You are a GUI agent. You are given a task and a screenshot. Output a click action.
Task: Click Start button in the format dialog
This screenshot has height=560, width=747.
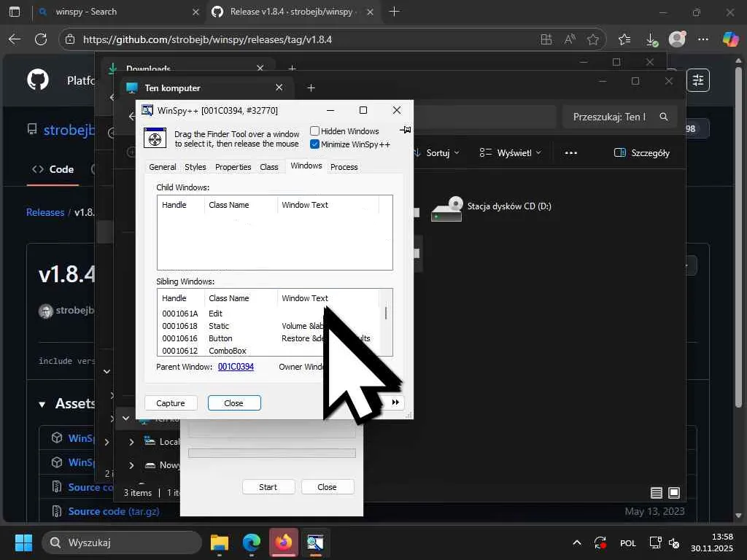click(x=268, y=487)
